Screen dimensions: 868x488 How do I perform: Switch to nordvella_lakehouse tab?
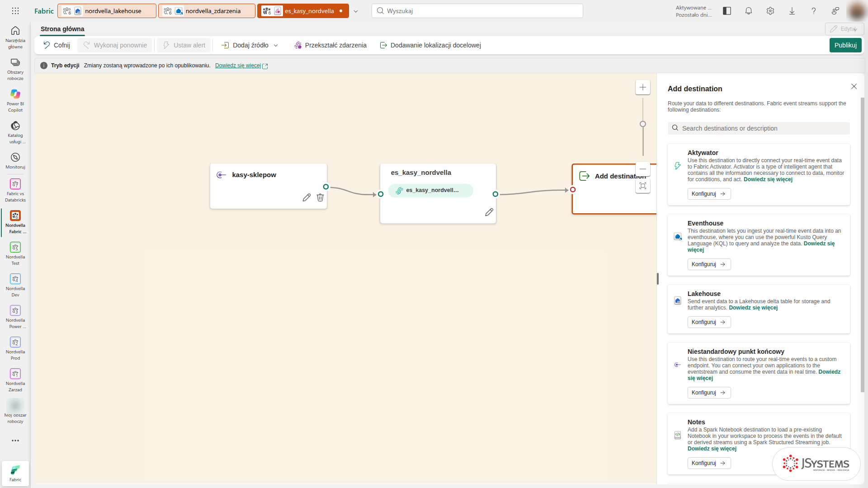point(107,11)
